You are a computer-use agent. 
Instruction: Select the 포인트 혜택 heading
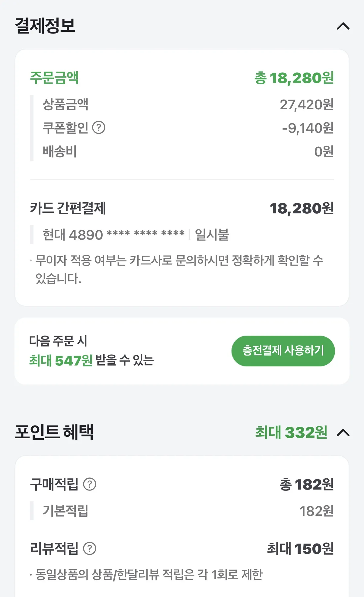pos(54,432)
